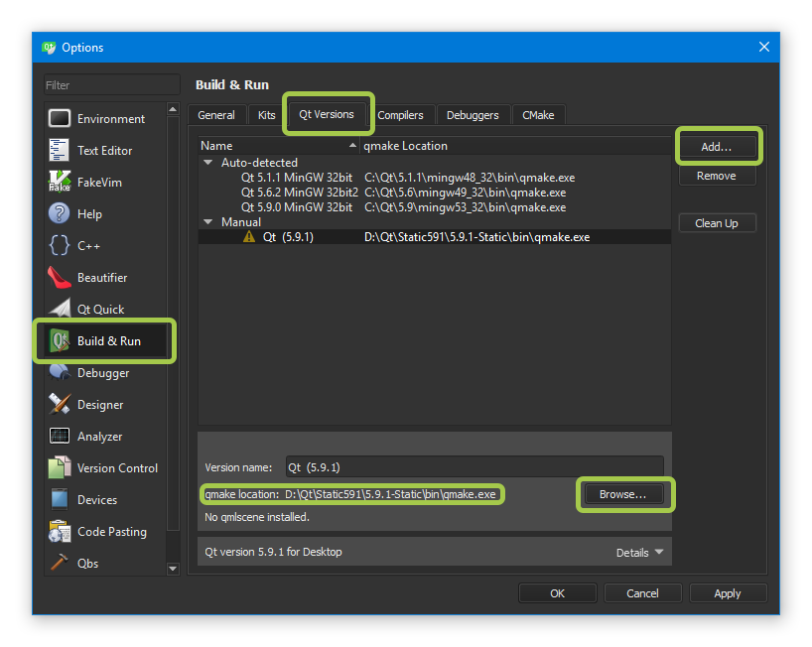Click the Remove button
Image resolution: width=812 pixels, height=647 pixels.
coord(717,176)
